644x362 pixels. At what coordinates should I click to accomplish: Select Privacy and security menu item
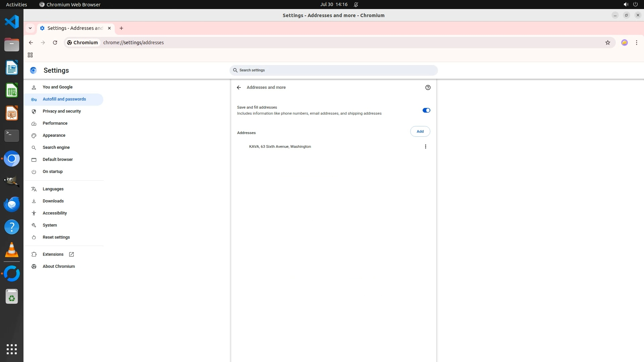(62, 111)
